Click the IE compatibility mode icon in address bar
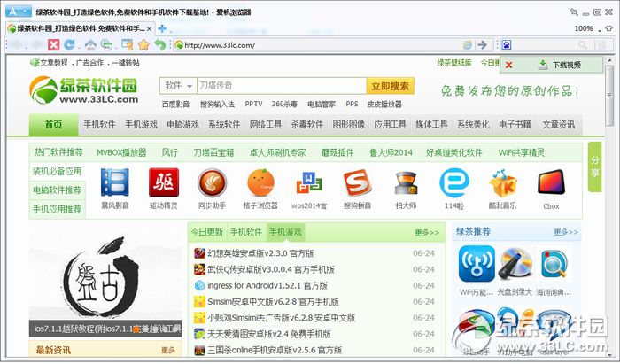This screenshot has width=620, height=364. (468, 44)
